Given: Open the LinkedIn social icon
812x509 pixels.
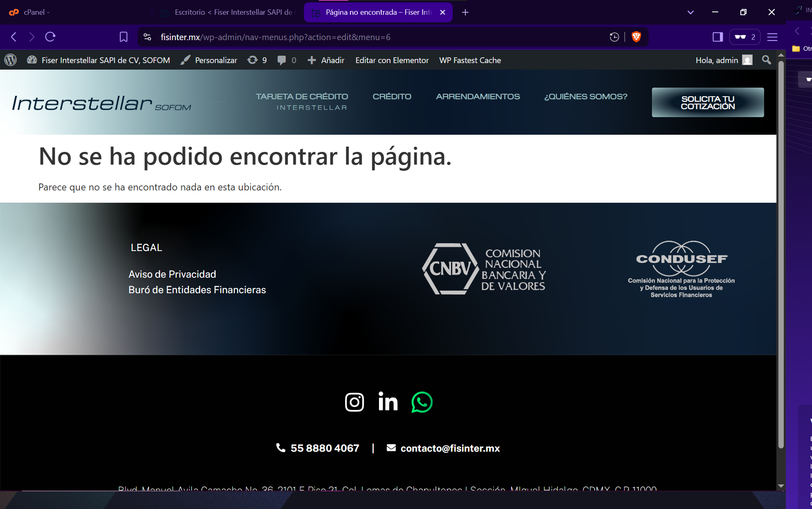Looking at the screenshot, I should point(388,402).
